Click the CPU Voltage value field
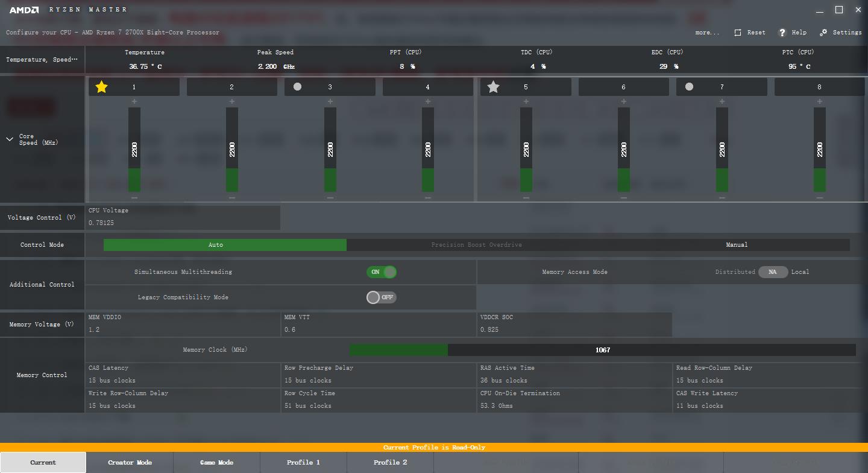 click(184, 218)
